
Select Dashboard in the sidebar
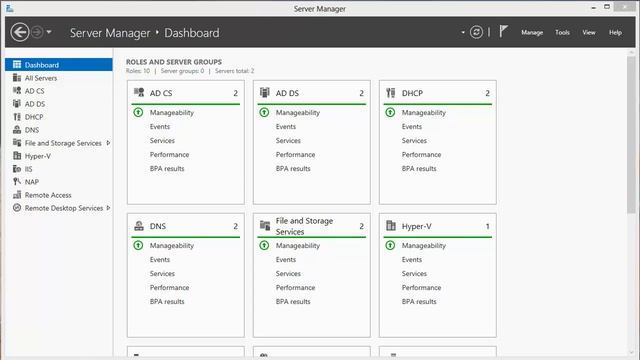coord(59,64)
